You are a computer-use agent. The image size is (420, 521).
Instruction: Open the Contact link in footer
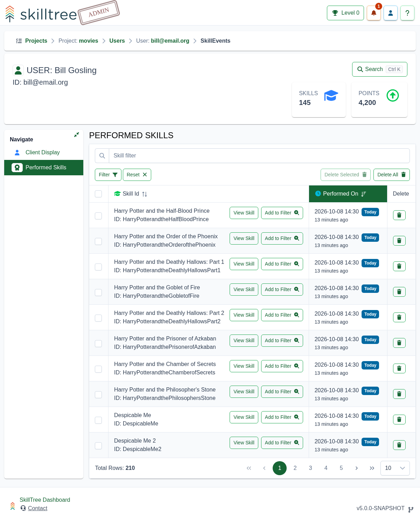pos(37,508)
